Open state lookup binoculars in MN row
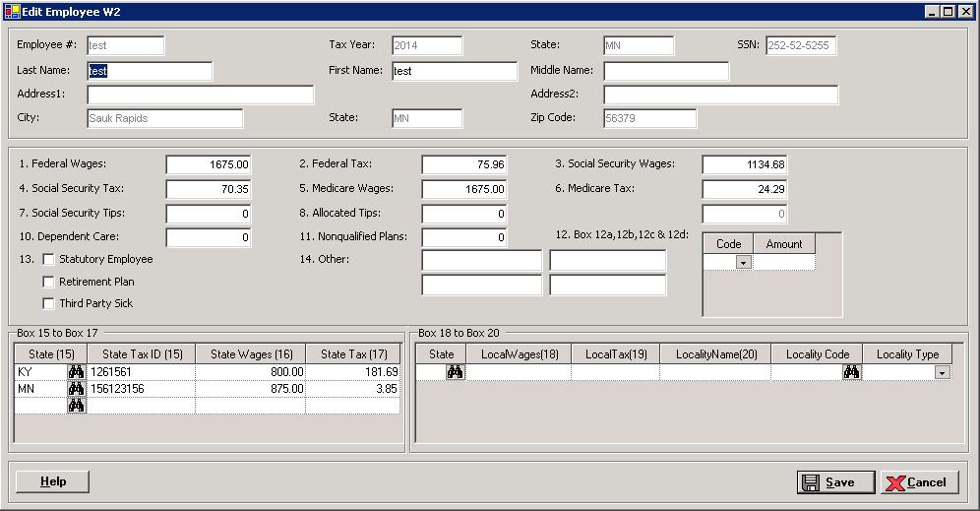Image resolution: width=980 pixels, height=511 pixels. point(76,389)
